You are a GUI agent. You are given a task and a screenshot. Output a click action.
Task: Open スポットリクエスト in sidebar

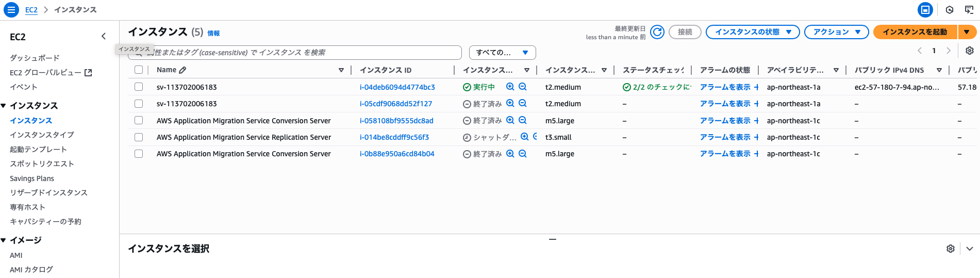pyautogui.click(x=42, y=163)
